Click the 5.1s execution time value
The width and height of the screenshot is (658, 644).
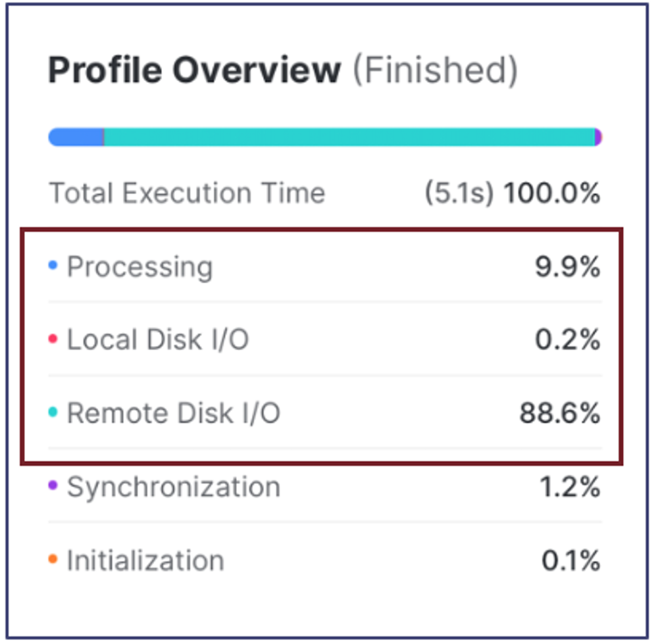point(459,193)
